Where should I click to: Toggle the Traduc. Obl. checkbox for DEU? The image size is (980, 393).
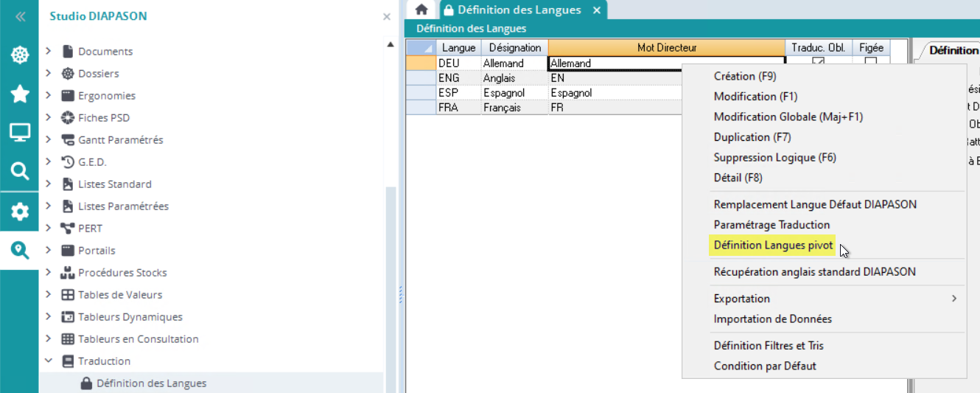coord(818,63)
